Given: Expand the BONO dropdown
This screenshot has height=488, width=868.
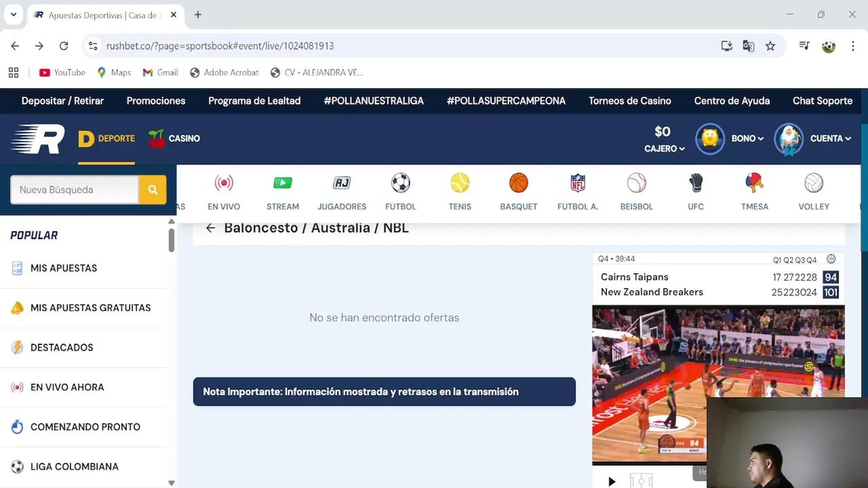Looking at the screenshot, I should coord(747,138).
